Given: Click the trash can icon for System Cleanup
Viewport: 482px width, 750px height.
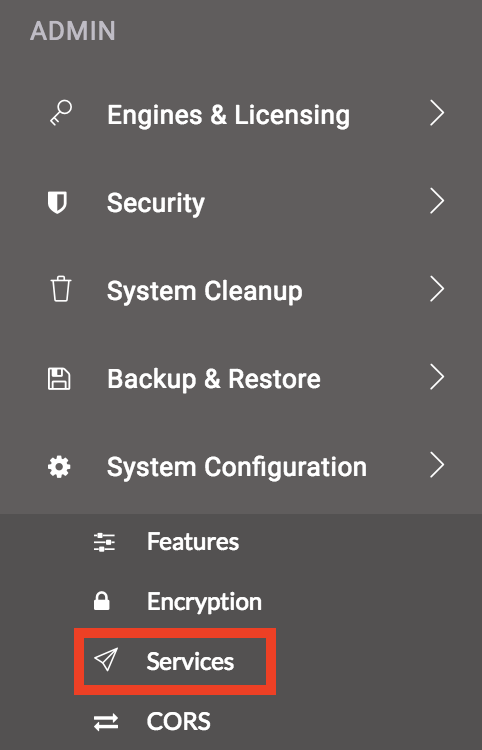Looking at the screenshot, I should tap(61, 289).
